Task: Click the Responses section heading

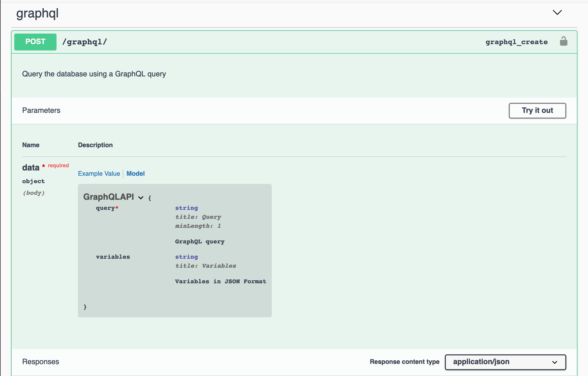Action: pos(41,361)
